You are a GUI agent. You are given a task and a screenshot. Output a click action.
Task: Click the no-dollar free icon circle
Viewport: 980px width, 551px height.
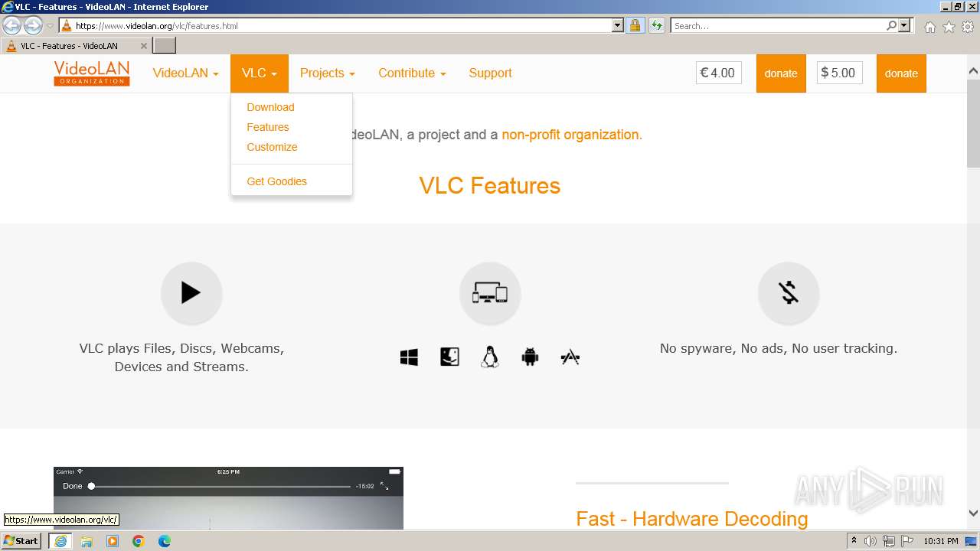tap(789, 293)
